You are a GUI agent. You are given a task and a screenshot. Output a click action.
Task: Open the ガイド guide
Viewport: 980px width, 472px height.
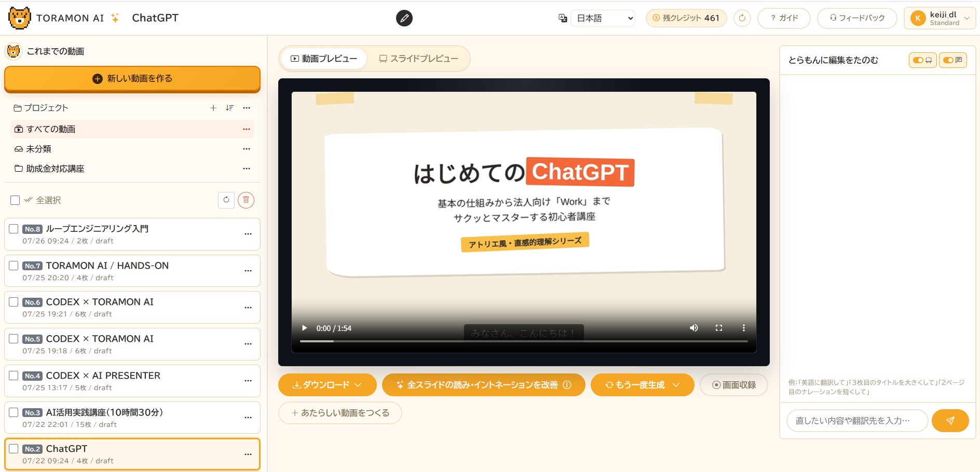tap(784, 18)
